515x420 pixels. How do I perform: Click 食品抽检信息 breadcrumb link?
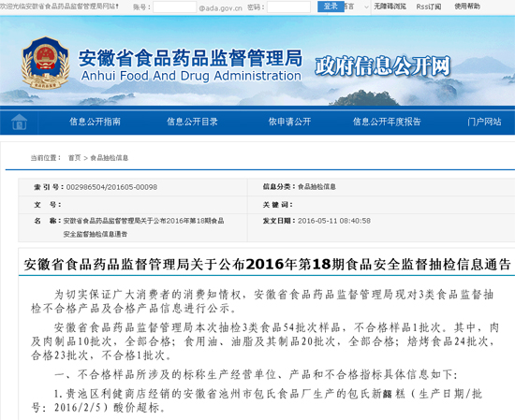click(109, 158)
